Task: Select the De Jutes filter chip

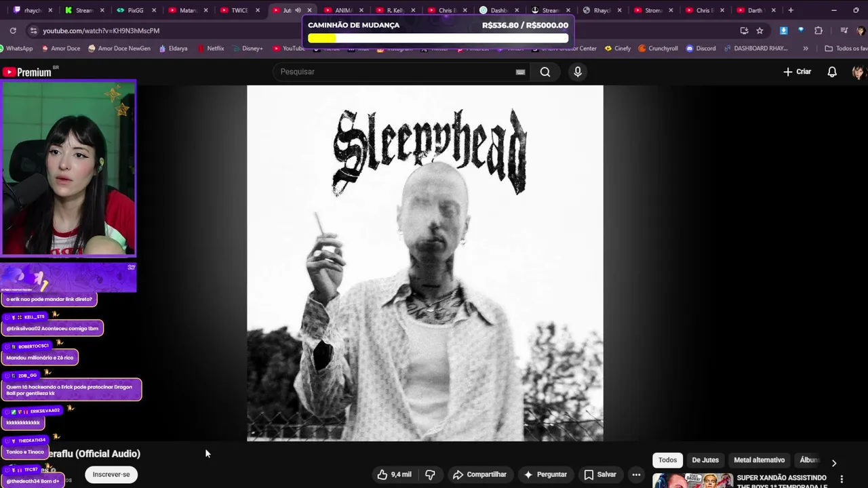Action: (705, 460)
